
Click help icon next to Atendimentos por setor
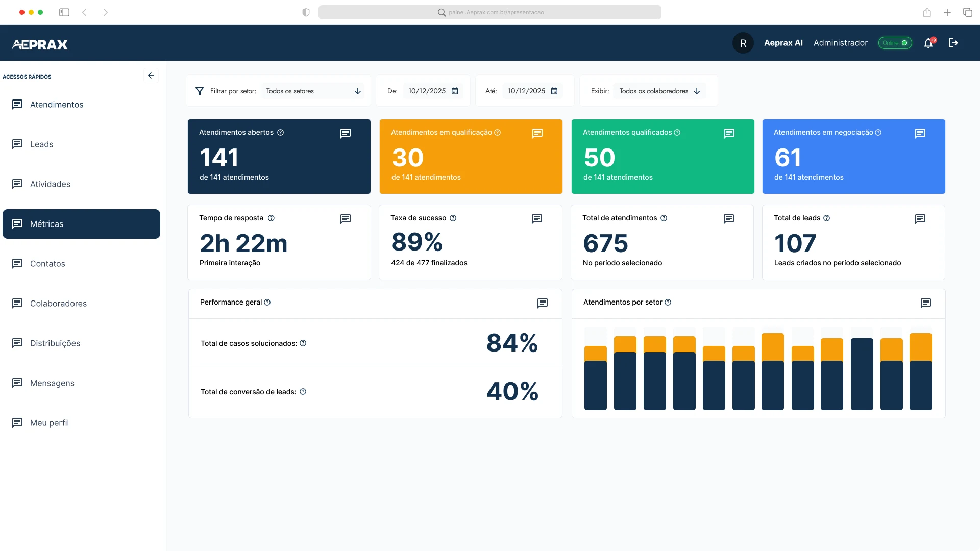(668, 303)
